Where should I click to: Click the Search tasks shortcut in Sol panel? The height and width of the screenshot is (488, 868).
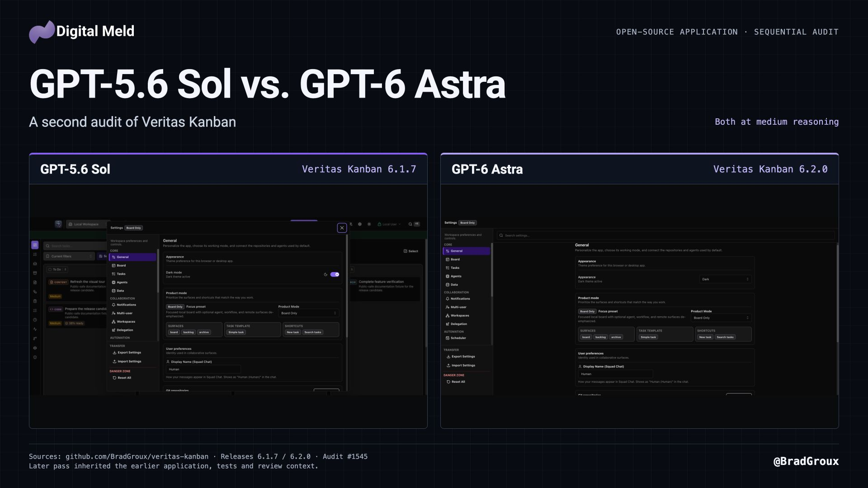(313, 332)
